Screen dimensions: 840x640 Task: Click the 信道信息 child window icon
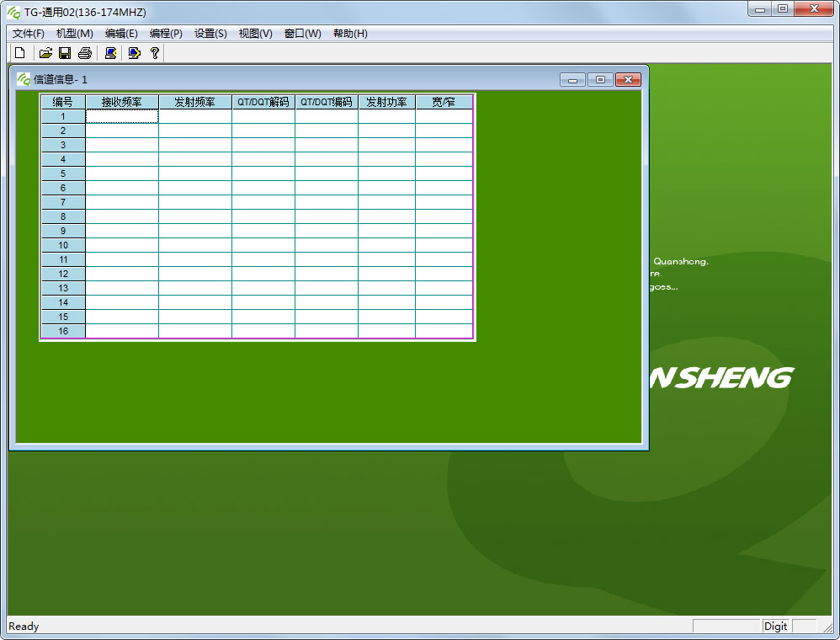[24, 79]
